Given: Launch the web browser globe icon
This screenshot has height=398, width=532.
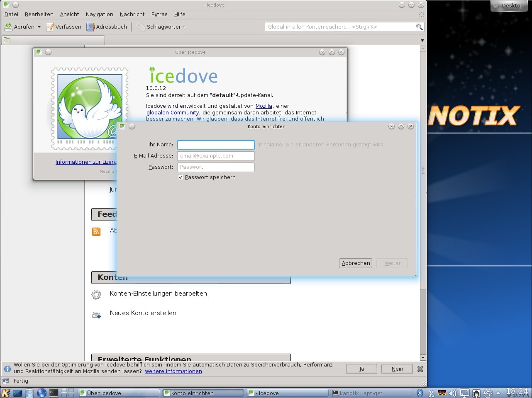Looking at the screenshot, I should pos(41,393).
